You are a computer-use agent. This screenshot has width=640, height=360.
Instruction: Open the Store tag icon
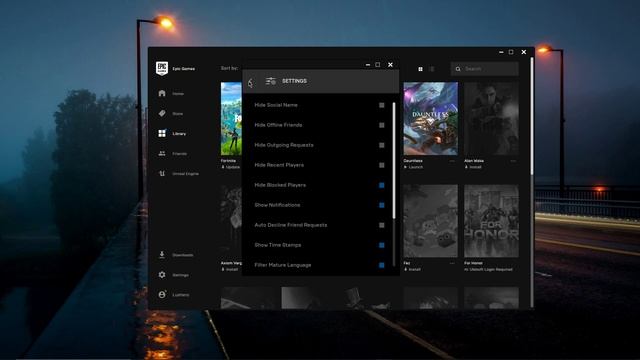click(x=162, y=113)
